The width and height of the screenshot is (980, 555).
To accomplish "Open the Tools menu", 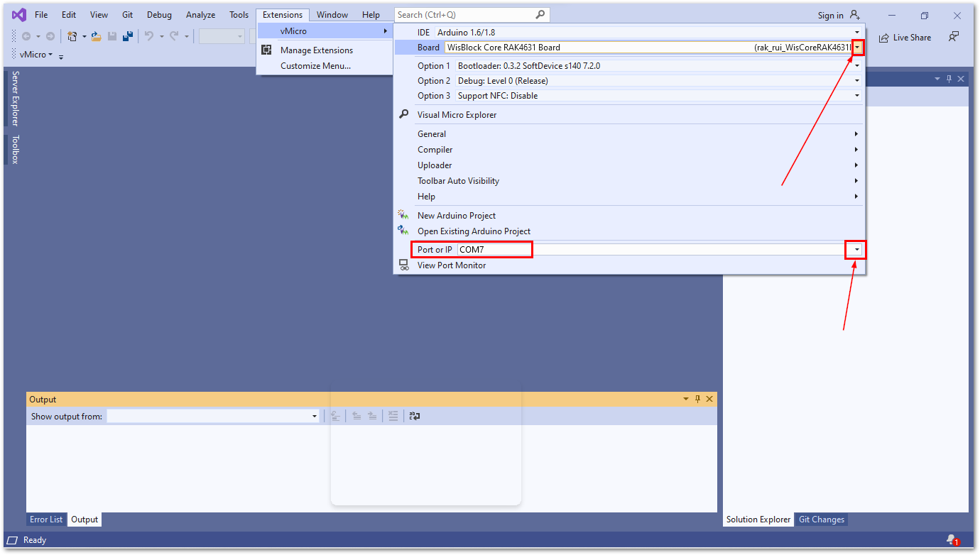I will pyautogui.click(x=239, y=15).
